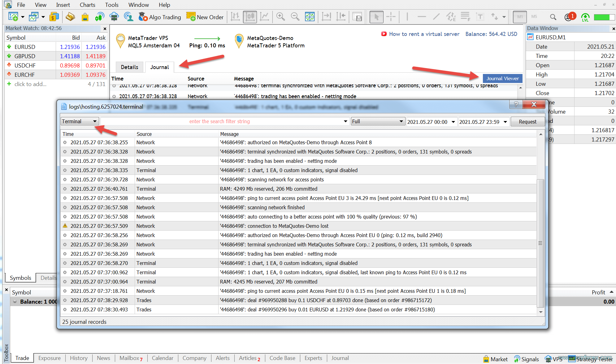Click the green LVL icon
The width and height of the screenshot is (616, 364).
coord(585,17)
